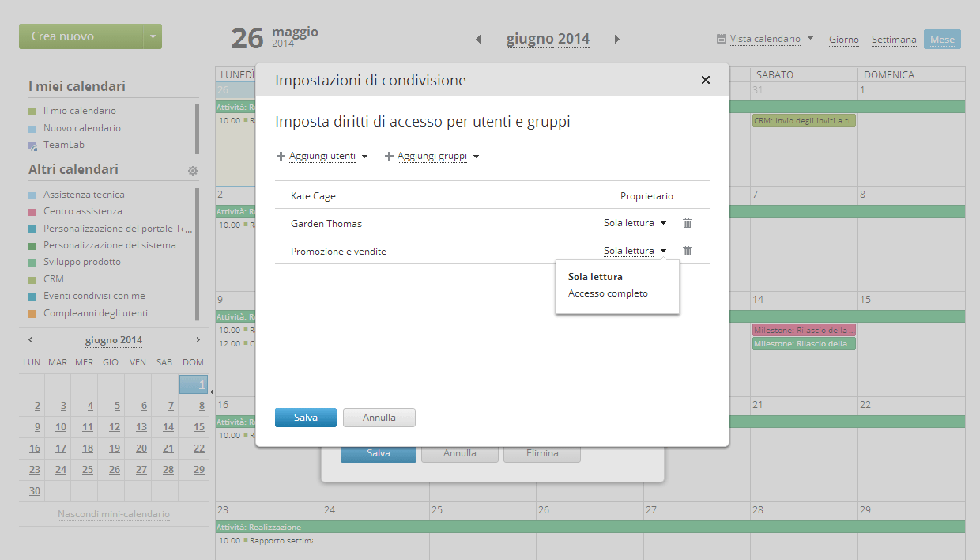The width and height of the screenshot is (980, 560).
Task: Open pink Milestone: Rilascio della event
Action: coord(804,330)
